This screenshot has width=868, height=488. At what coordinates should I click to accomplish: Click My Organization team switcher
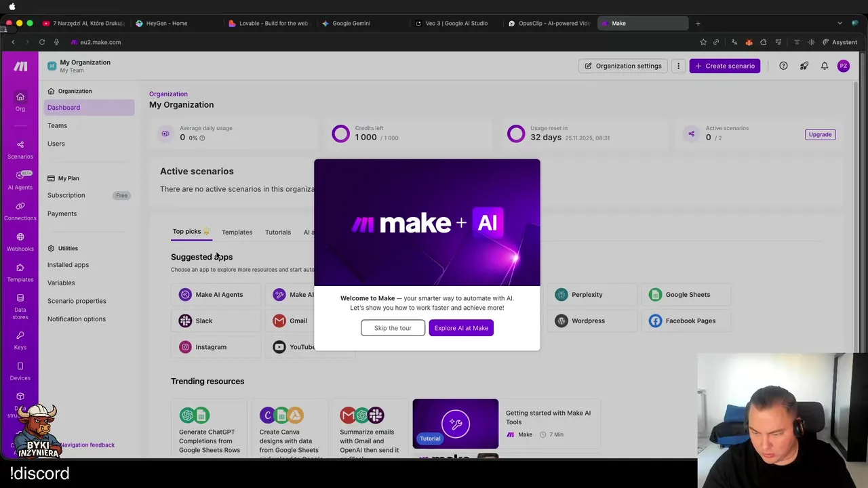(x=79, y=66)
